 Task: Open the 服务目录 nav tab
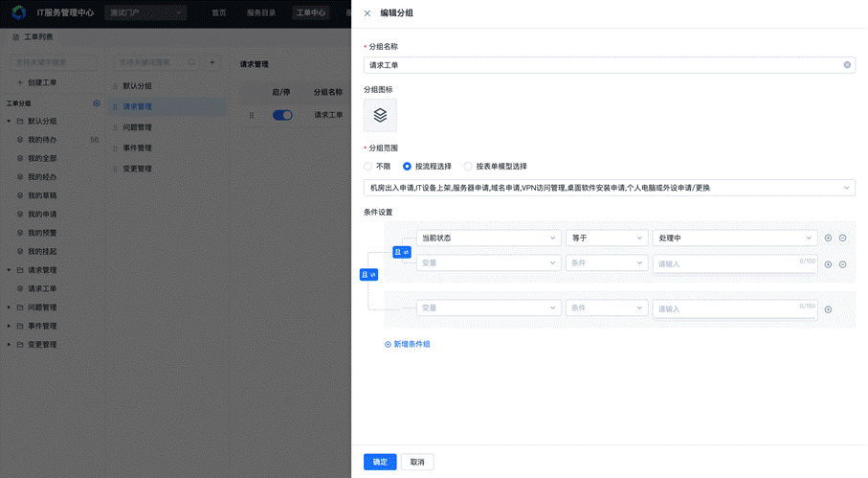261,12
